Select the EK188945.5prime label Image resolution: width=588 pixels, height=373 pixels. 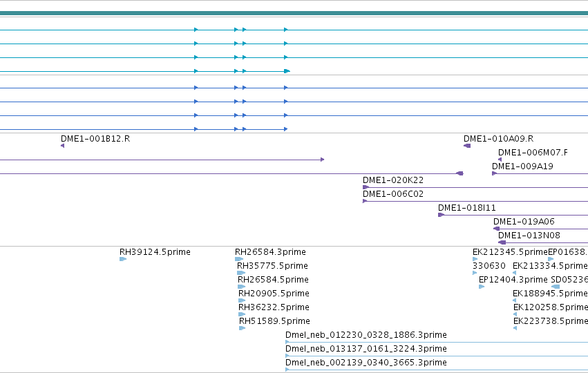pos(550,294)
